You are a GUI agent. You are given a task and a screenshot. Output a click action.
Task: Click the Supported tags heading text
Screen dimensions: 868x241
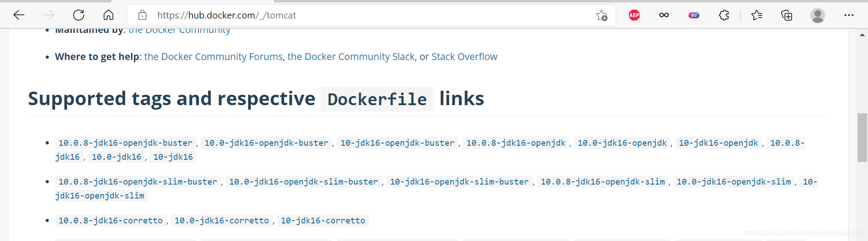tap(256, 99)
